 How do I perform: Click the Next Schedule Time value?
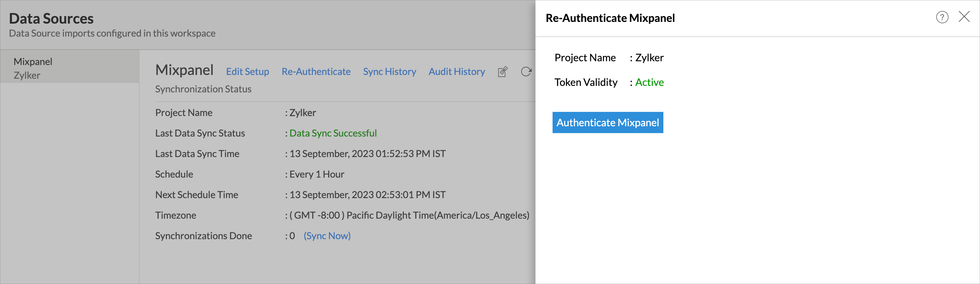(367, 195)
